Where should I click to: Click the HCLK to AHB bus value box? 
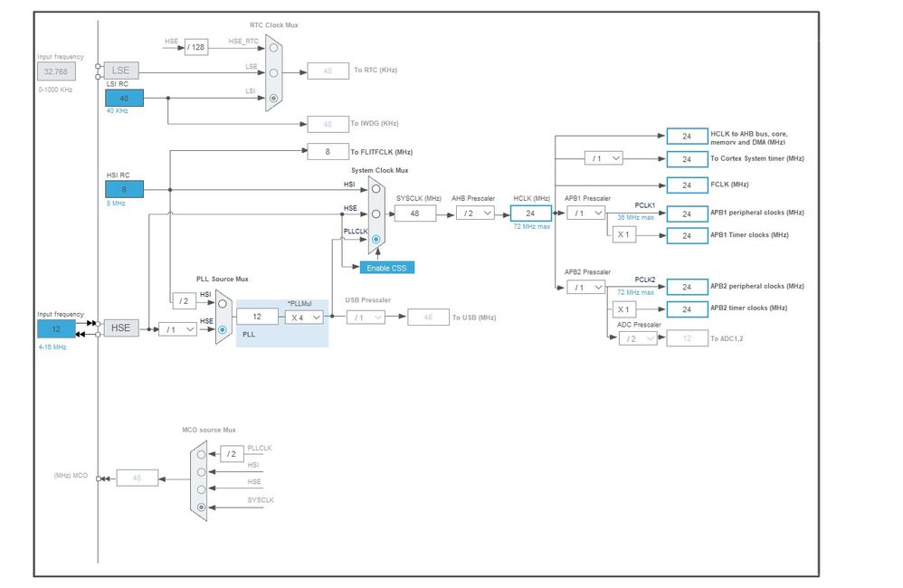(687, 137)
